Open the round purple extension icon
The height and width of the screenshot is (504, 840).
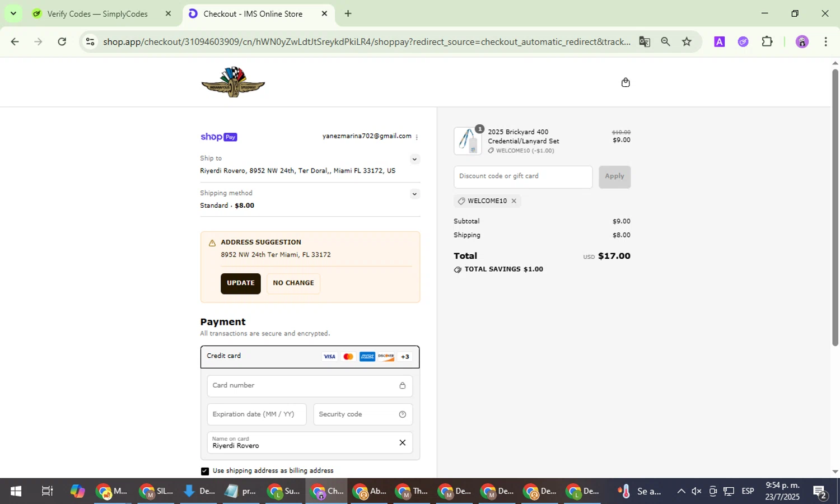point(743,42)
